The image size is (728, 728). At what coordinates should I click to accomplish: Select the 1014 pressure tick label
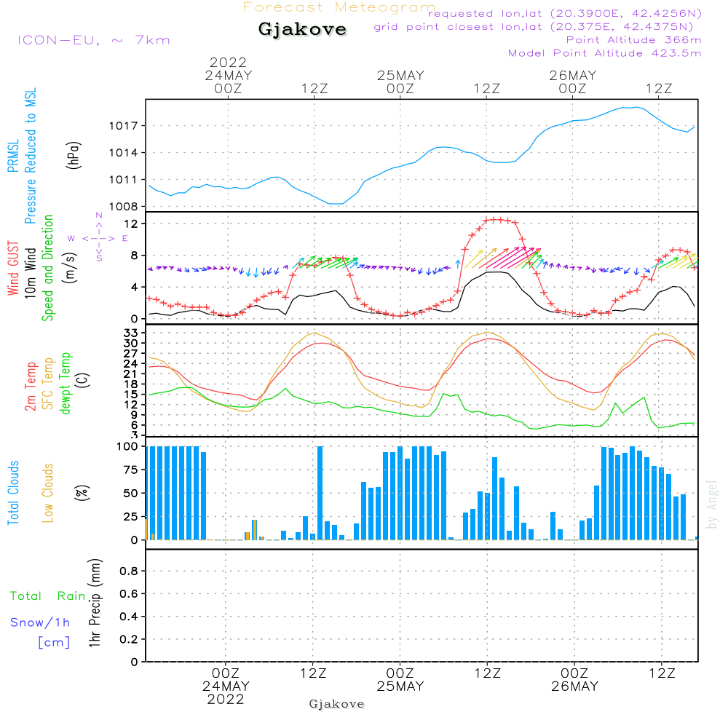[123, 153]
